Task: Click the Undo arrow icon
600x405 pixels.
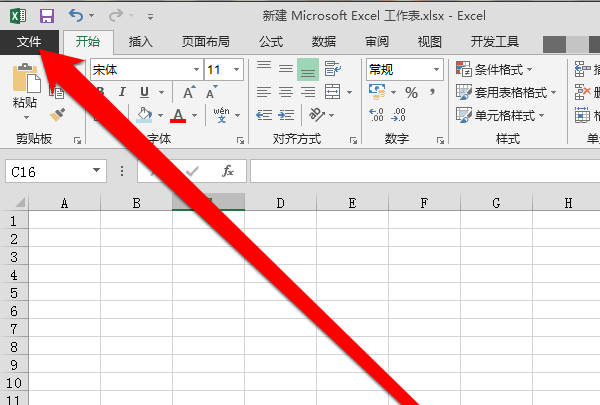Action: coord(76,16)
